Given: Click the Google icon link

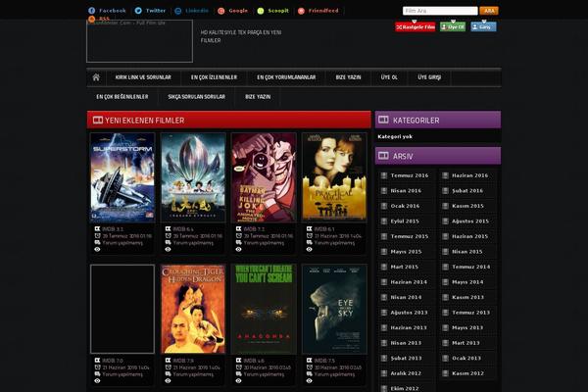Looking at the screenshot, I should pos(221,11).
